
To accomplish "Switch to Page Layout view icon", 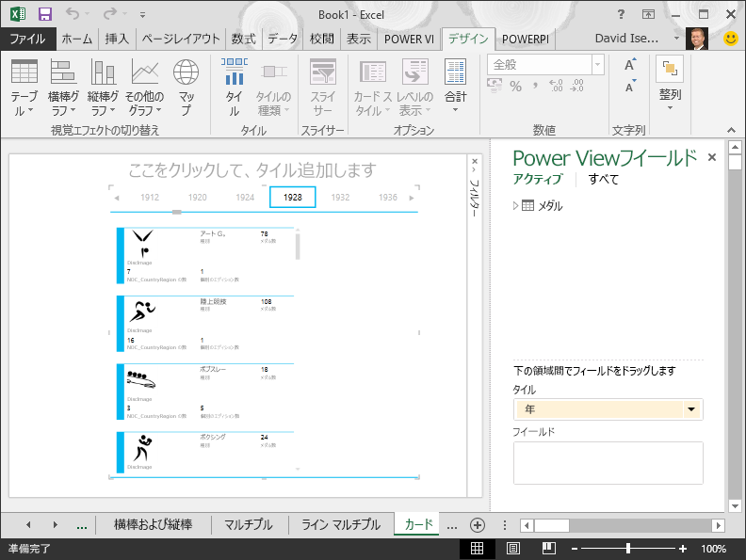I will click(x=512, y=548).
